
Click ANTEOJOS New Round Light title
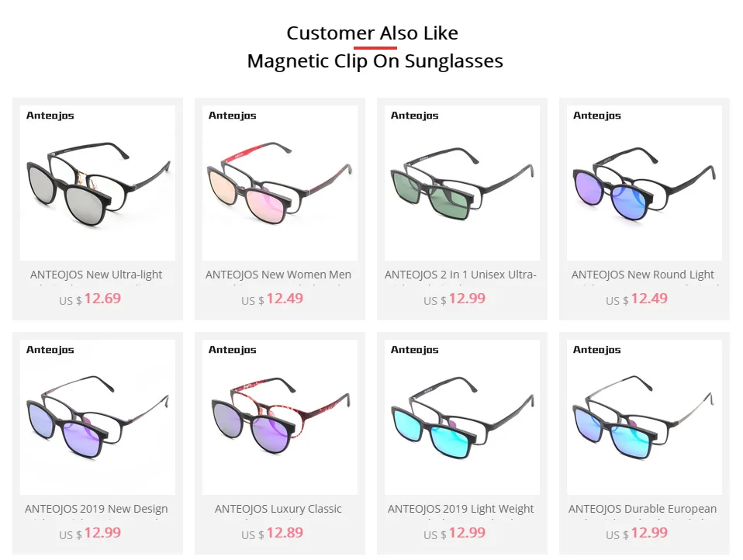[642, 275]
